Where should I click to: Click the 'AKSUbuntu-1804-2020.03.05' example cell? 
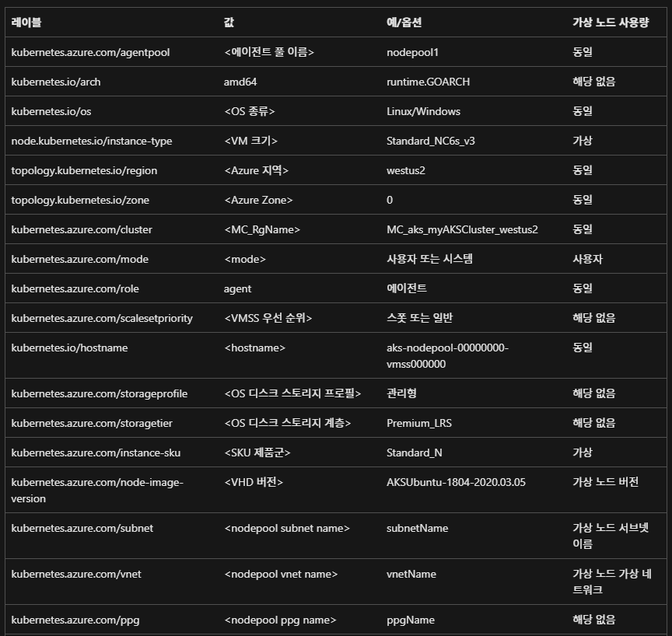[x=456, y=482]
